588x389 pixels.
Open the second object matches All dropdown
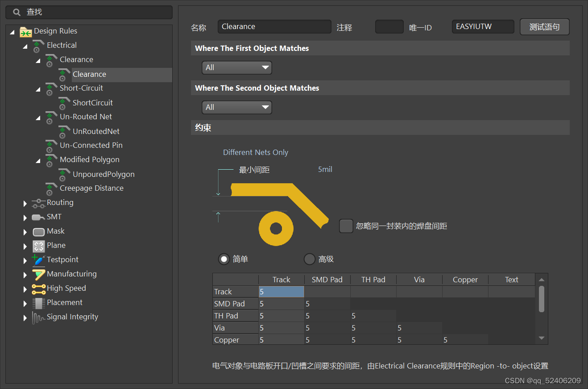point(237,108)
